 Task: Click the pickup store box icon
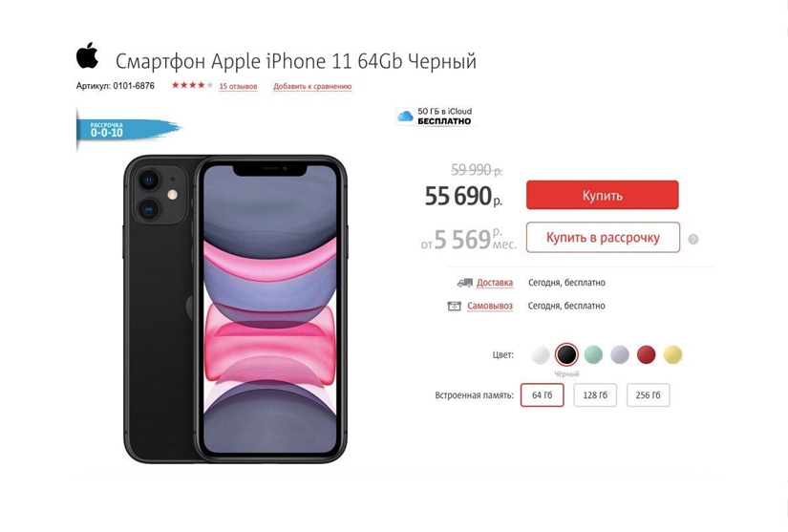click(455, 306)
